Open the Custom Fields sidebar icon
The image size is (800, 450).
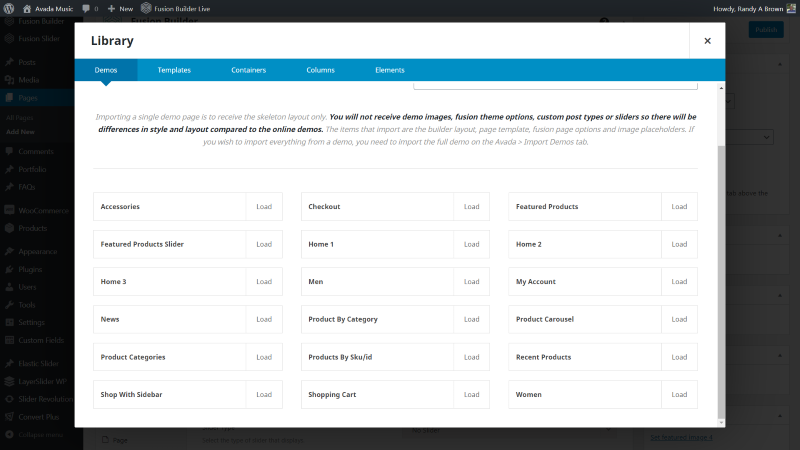9,340
